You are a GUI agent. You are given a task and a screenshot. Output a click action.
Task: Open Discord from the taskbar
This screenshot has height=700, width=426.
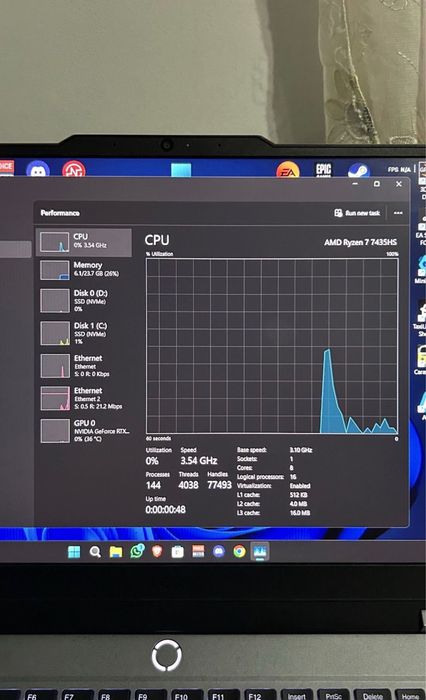218,552
